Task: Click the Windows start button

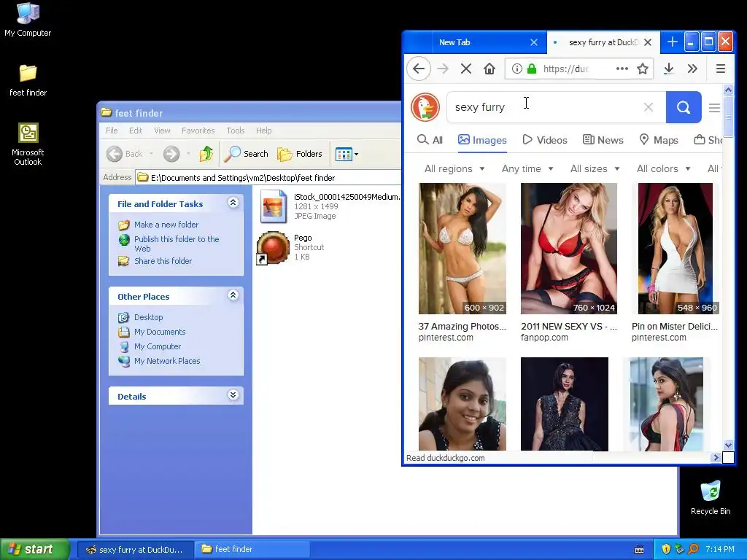Action: (34, 549)
